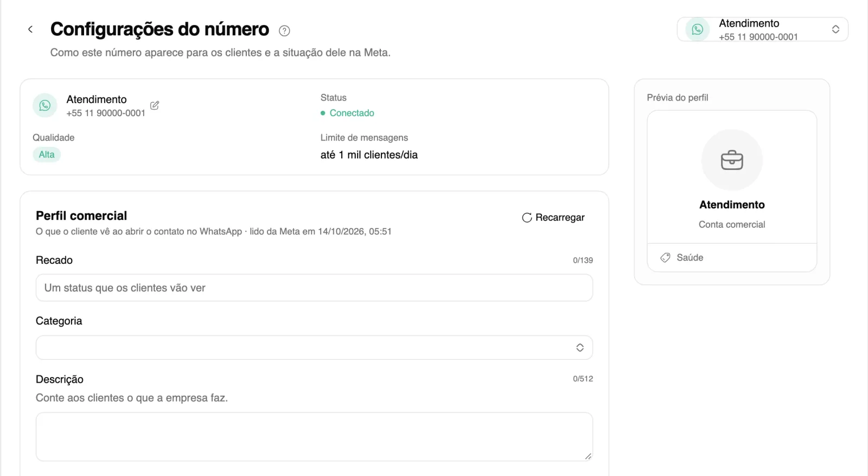Expand the Categoria dropdown
Screen dimensions: 868x476
pos(314,347)
